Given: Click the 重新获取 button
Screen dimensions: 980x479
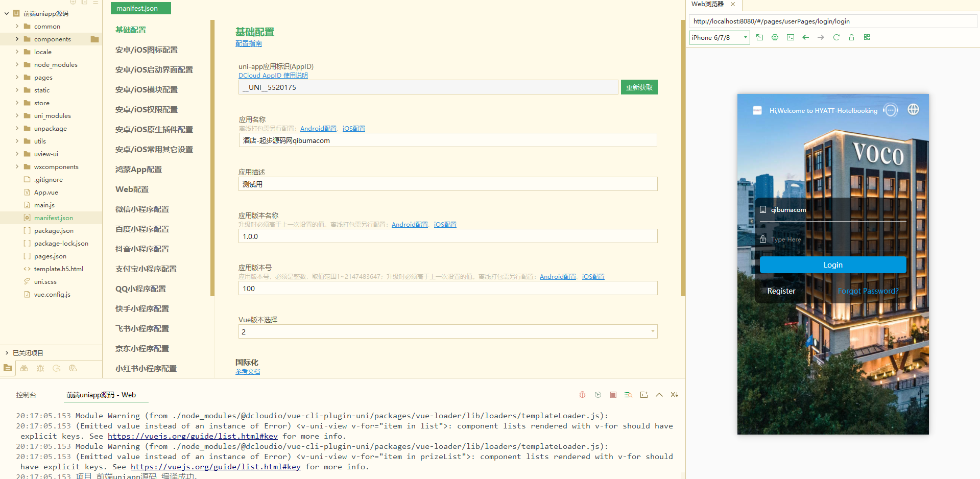Looking at the screenshot, I should pyautogui.click(x=639, y=87).
